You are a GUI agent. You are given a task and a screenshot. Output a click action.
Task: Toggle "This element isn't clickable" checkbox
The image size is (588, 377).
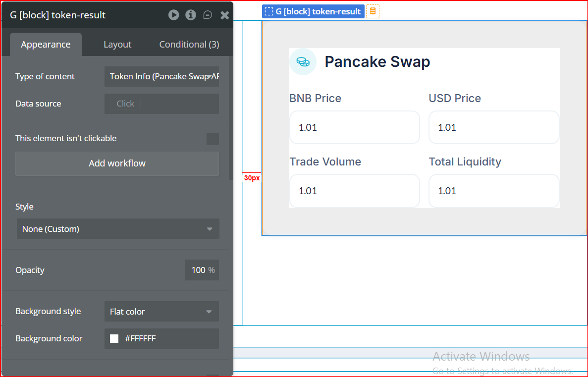[213, 139]
